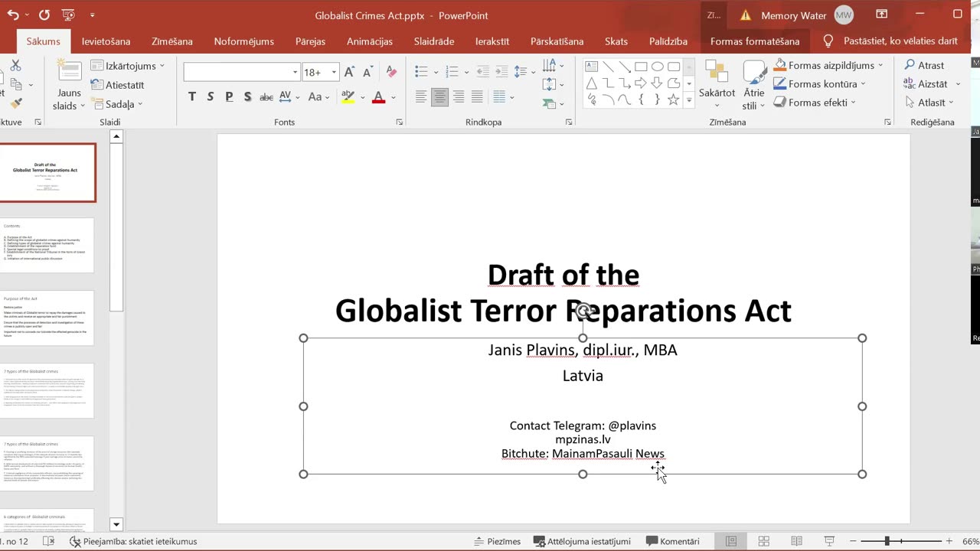Select the right arrow shape in gallery
Viewport: 980px width, 551px height.
tap(642, 83)
